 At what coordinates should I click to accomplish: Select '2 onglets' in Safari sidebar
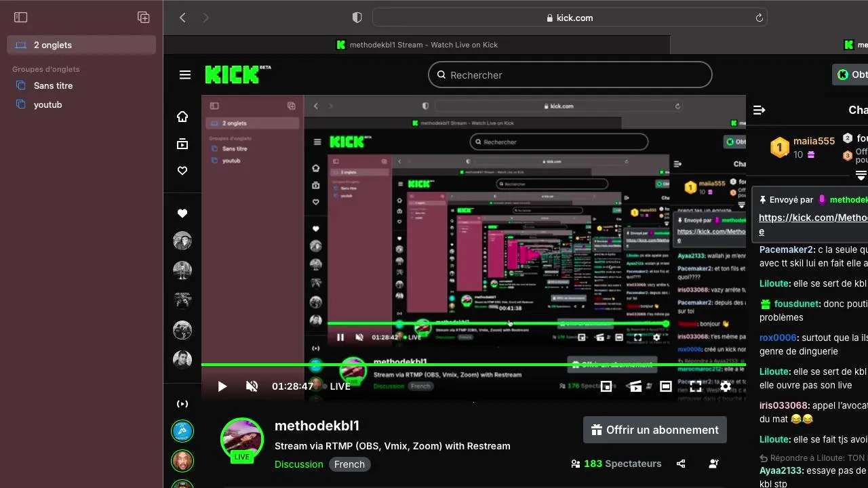point(81,45)
